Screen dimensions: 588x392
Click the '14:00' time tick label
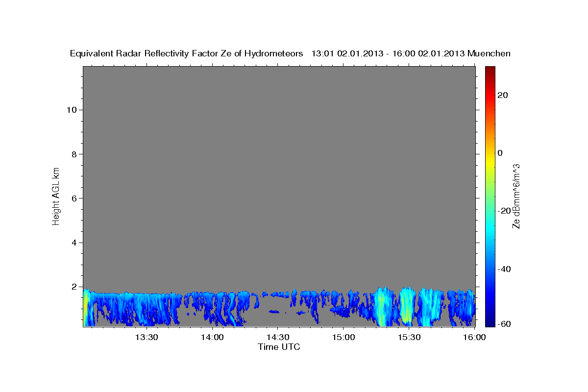(x=212, y=337)
